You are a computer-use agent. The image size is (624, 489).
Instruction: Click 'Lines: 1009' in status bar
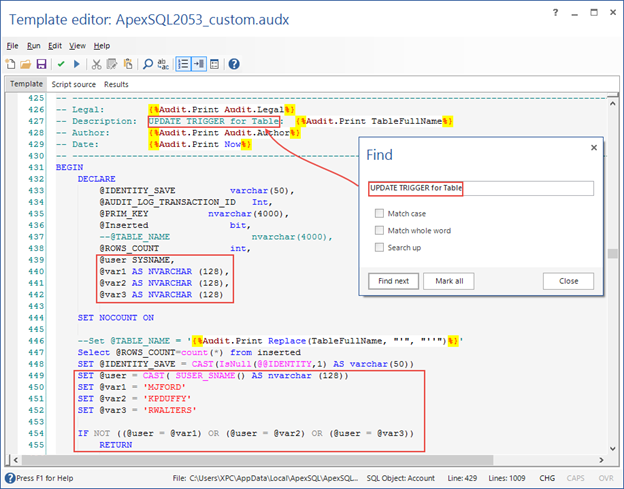[507, 478]
